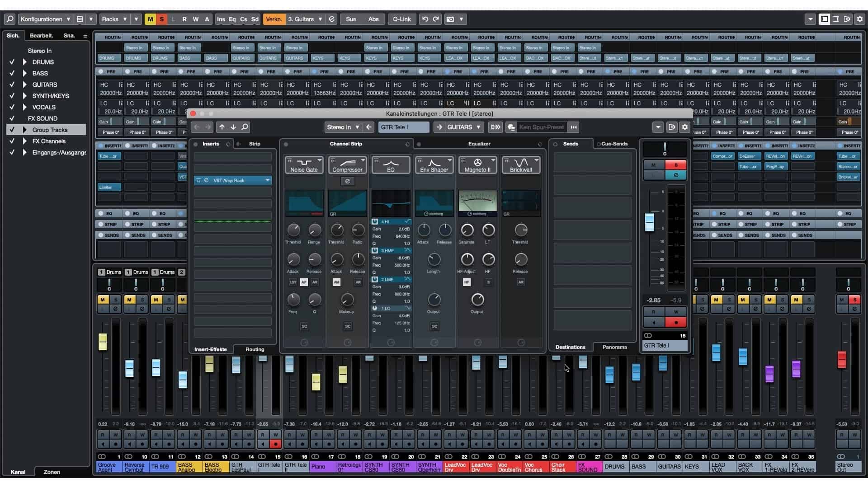Select the EQ strip module
868x488 pixels.
click(391, 165)
